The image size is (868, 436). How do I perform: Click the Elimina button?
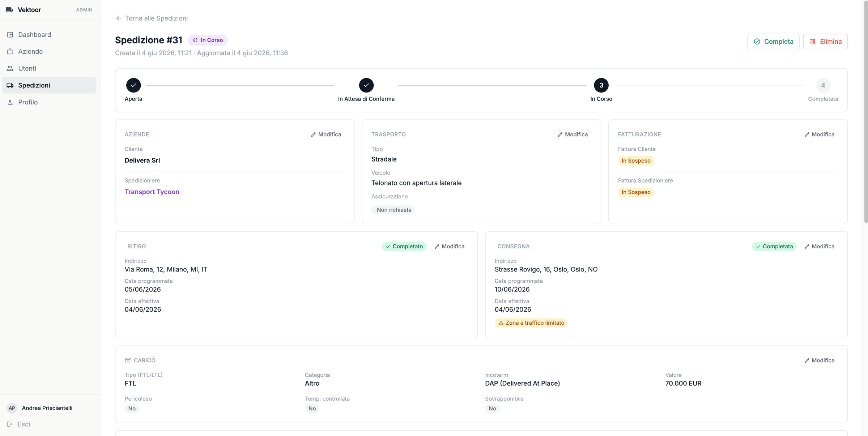[x=825, y=42]
